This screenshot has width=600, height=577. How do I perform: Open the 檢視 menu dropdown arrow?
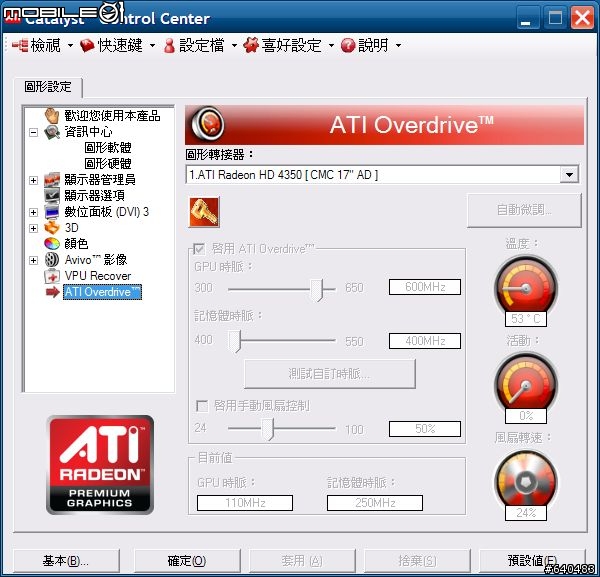[x=70, y=46]
